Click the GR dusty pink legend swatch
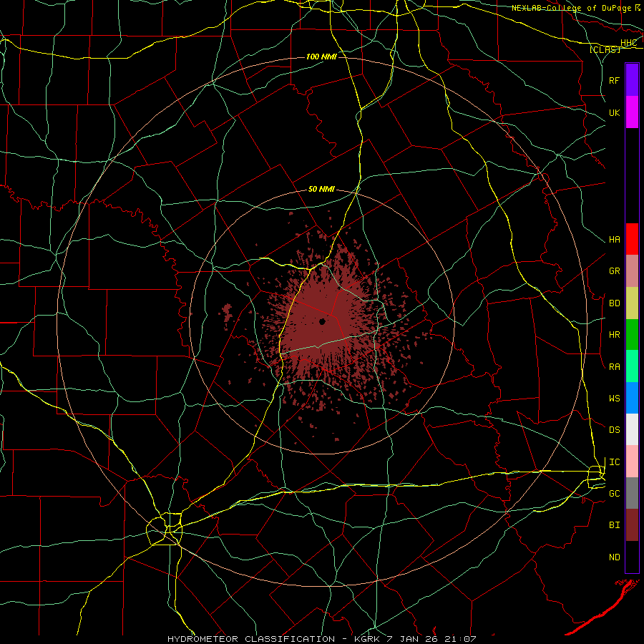This screenshot has height=644, width=644. click(632, 271)
